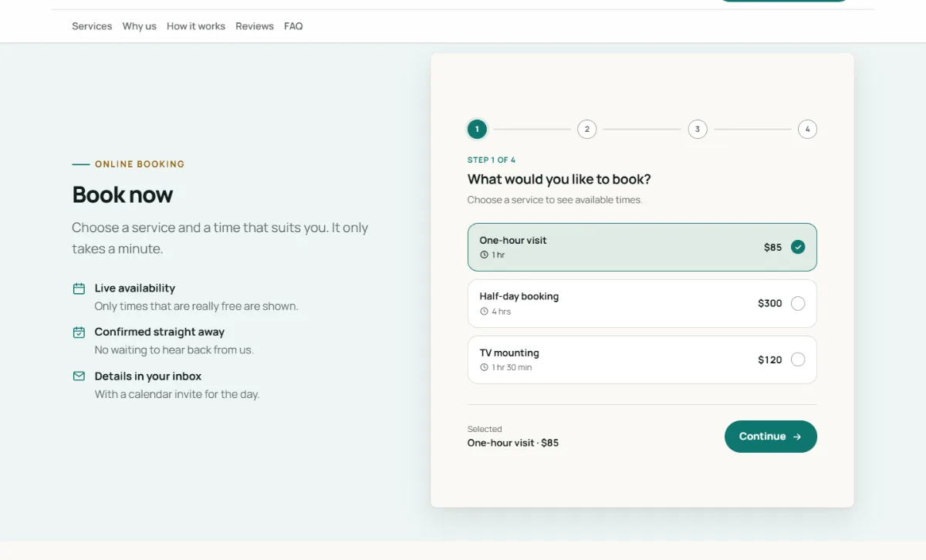
Task: Click the clock icon beside 1 hr
Action: pos(484,255)
